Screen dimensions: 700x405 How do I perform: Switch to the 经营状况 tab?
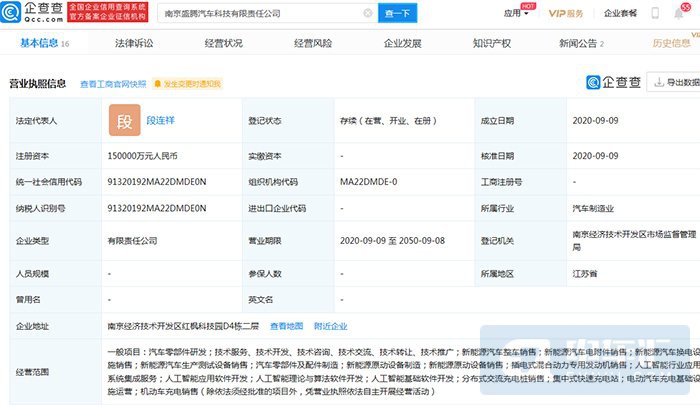tap(224, 43)
